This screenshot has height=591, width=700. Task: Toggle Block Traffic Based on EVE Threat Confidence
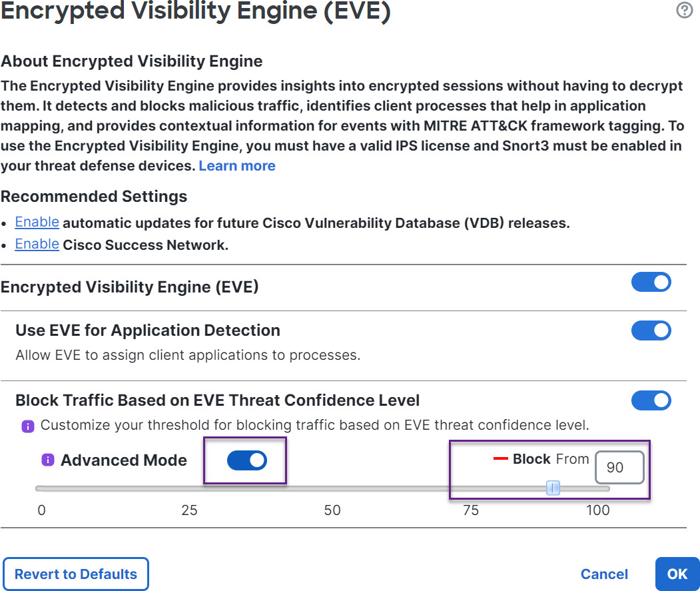[x=651, y=400]
